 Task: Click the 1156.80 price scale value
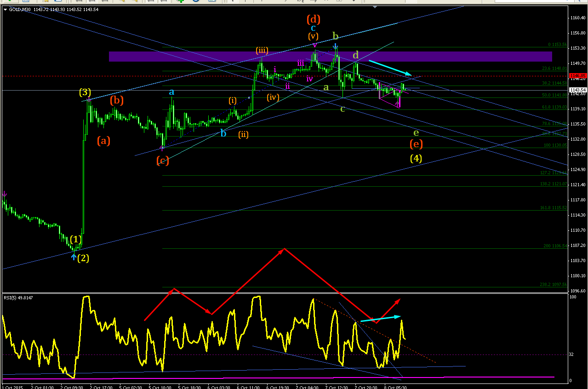tap(577, 33)
